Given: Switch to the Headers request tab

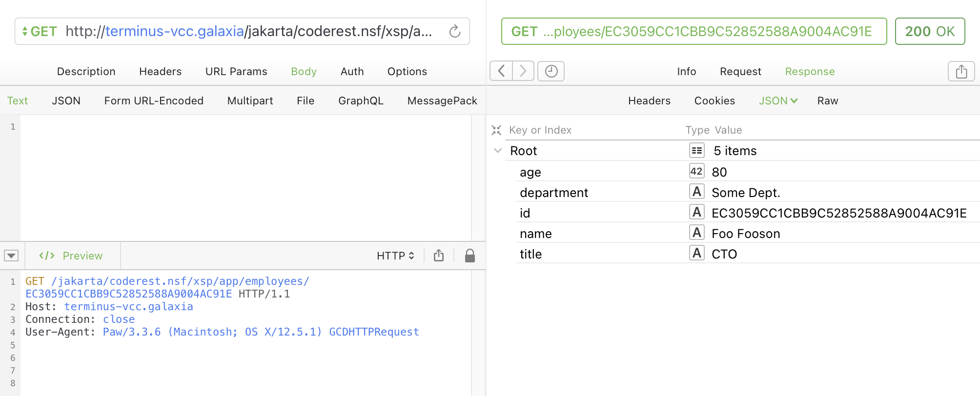Looking at the screenshot, I should [x=160, y=72].
